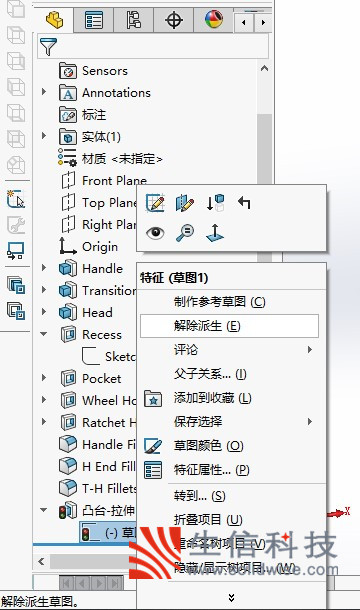Expand the Head feature

point(44,312)
